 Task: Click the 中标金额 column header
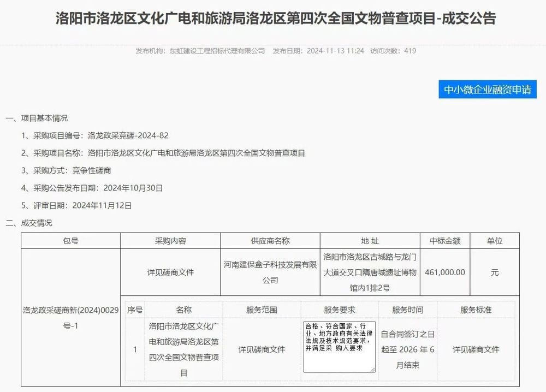click(x=445, y=241)
